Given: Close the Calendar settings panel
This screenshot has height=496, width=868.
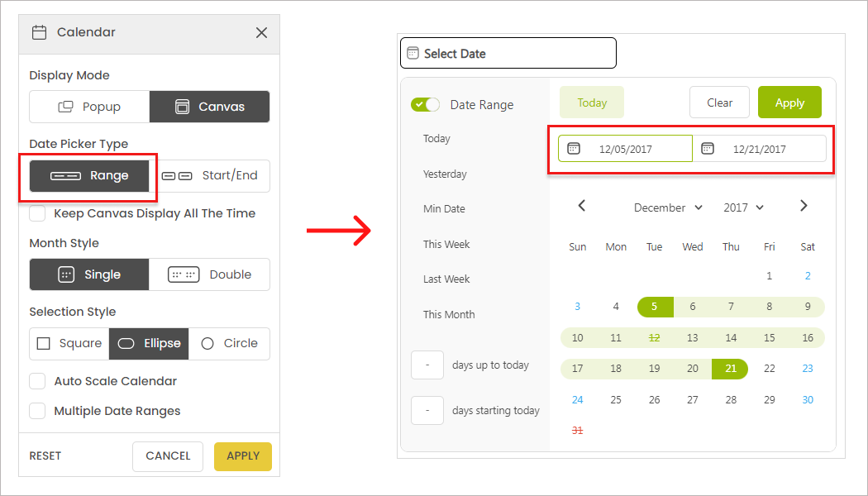Looking at the screenshot, I should (261, 33).
